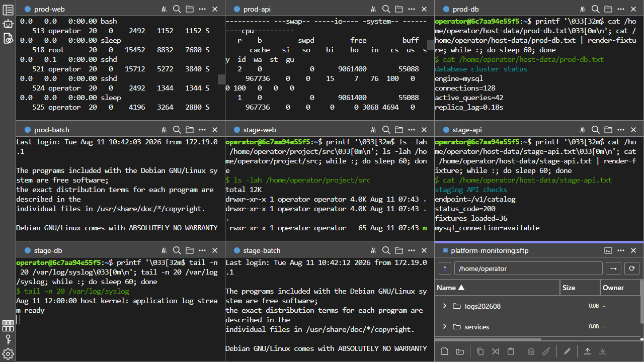Viewport: 644px width, 362px height.
Task: Change font size in prod-web pane
Action: click(x=164, y=9)
